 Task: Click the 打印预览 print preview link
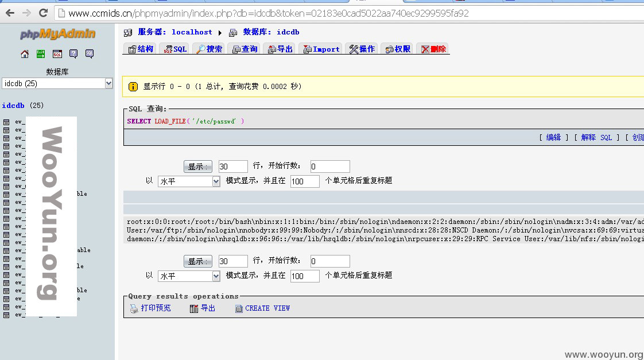pyautogui.click(x=156, y=308)
